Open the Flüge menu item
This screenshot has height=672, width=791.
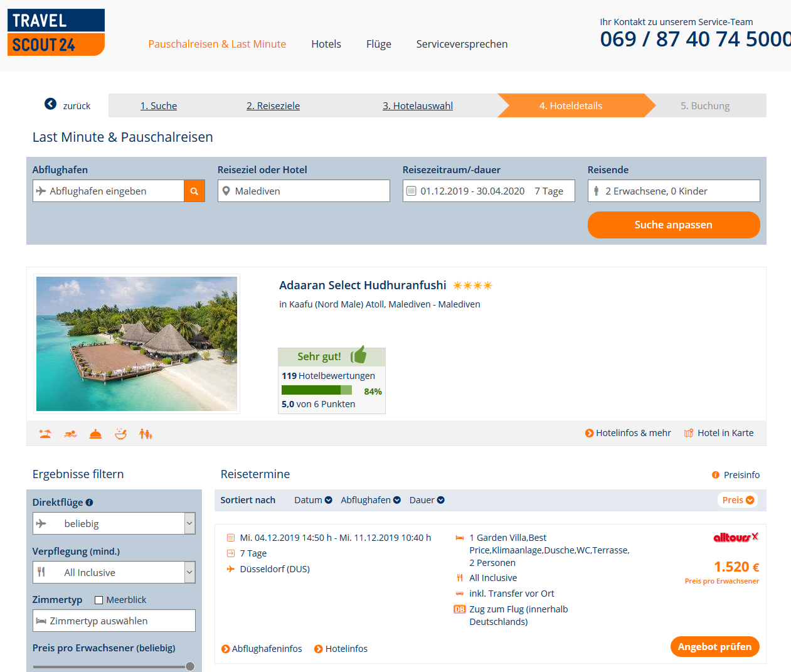tap(379, 44)
